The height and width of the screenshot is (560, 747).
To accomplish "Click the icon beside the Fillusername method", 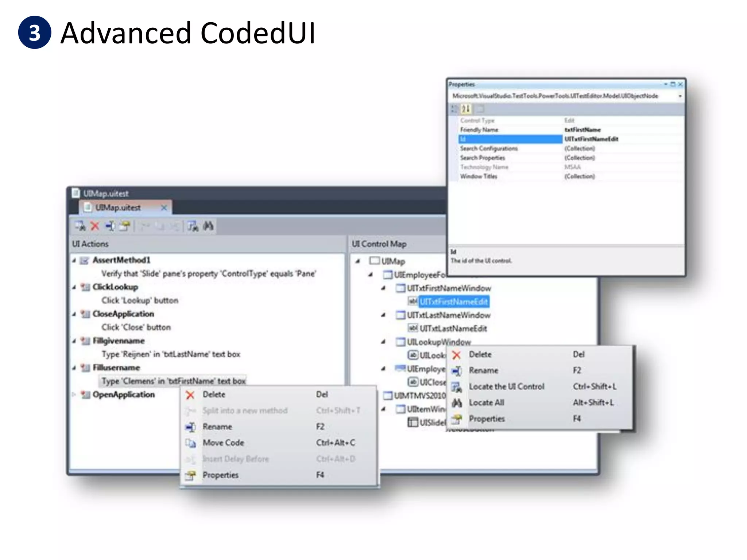I will tap(85, 367).
